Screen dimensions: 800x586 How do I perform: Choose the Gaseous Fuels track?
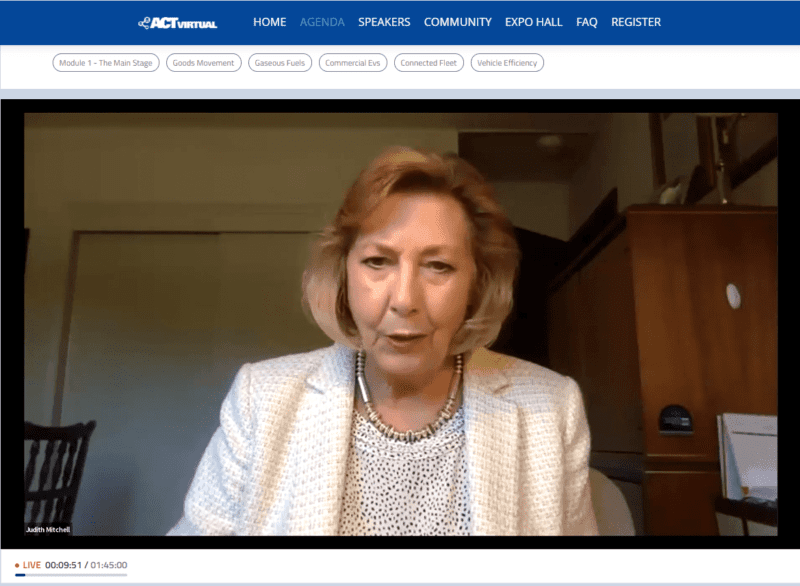pos(280,63)
